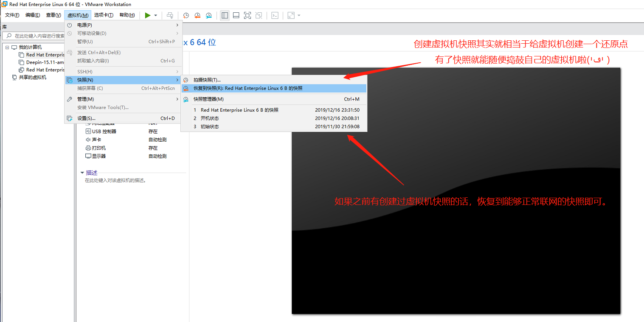Select the highlighted 快照(N) menu entry

pyautogui.click(x=124, y=80)
